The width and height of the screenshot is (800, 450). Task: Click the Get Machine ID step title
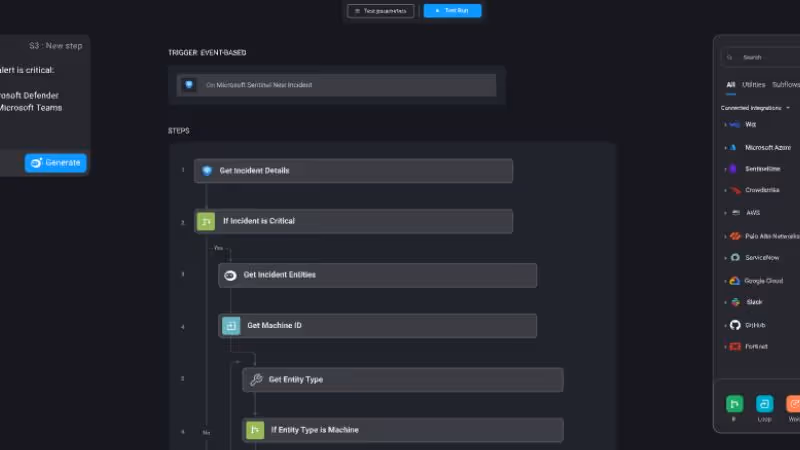point(274,326)
